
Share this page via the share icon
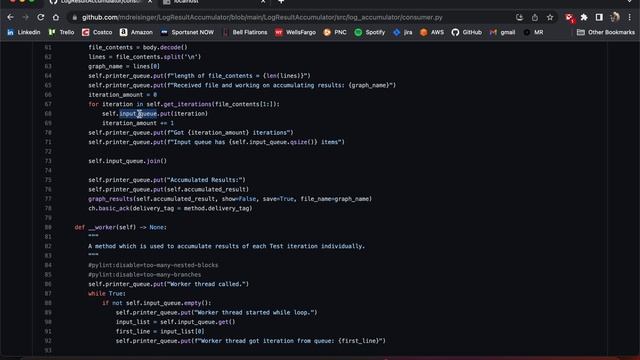(x=535, y=17)
